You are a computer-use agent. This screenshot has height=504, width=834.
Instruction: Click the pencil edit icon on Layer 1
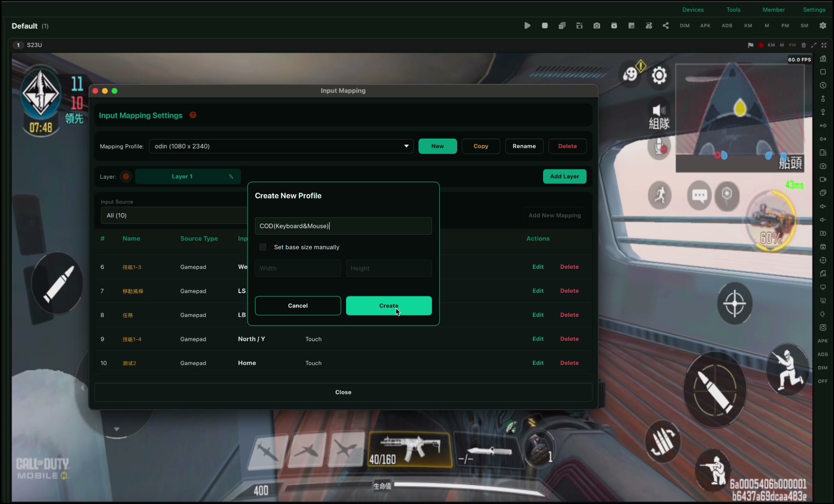pos(231,176)
